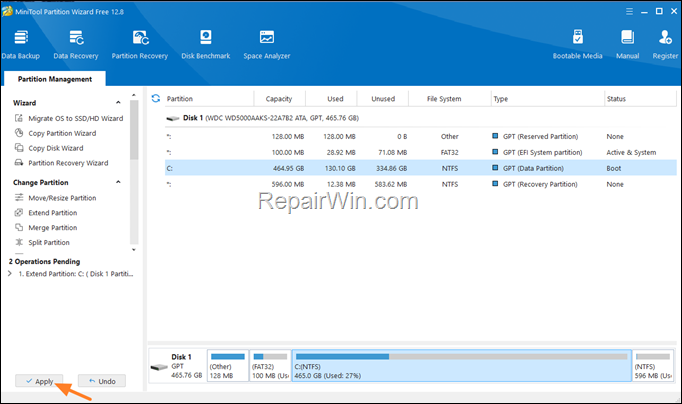The width and height of the screenshot is (682, 404).
Task: Click the 334.86 GB unused value
Action: (391, 168)
